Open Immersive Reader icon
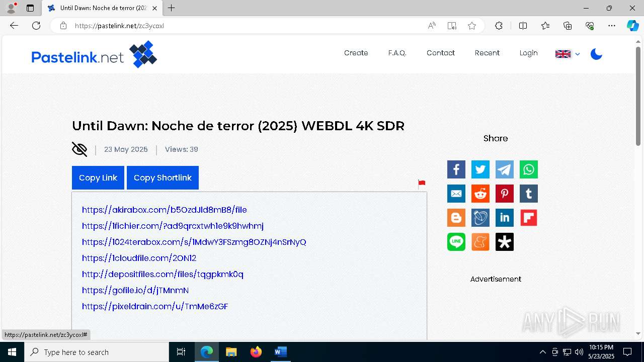 point(452,26)
